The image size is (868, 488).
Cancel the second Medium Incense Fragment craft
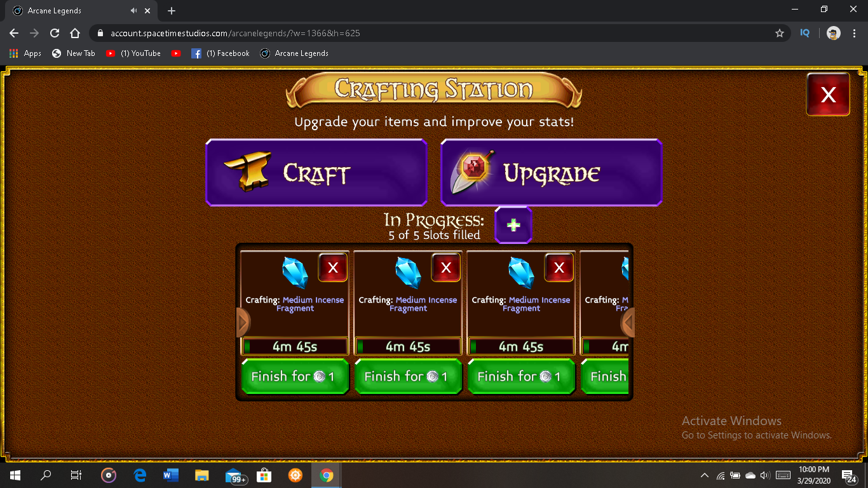[446, 268]
